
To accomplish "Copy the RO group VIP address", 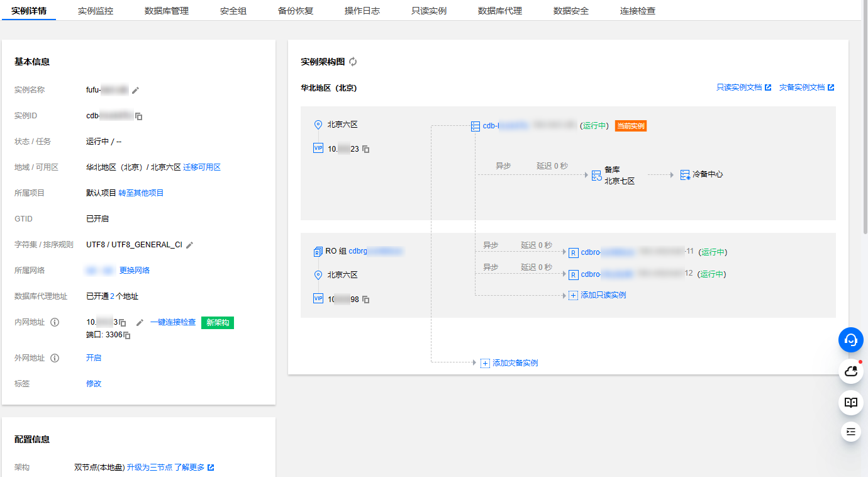I will click(x=365, y=300).
